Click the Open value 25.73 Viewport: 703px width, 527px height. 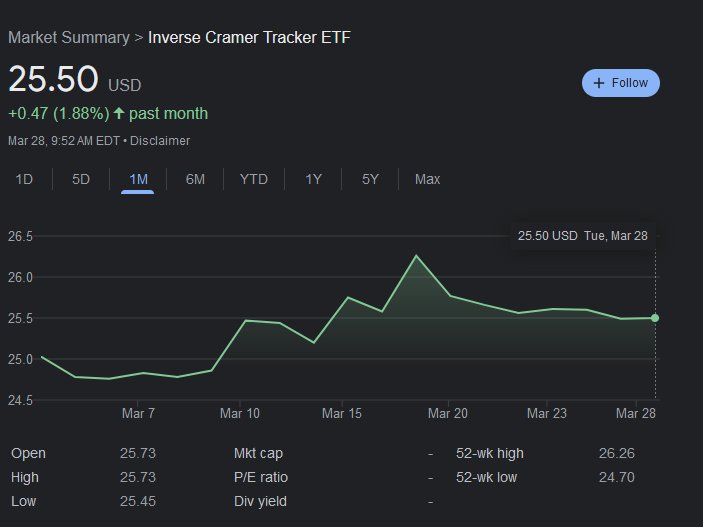click(138, 453)
